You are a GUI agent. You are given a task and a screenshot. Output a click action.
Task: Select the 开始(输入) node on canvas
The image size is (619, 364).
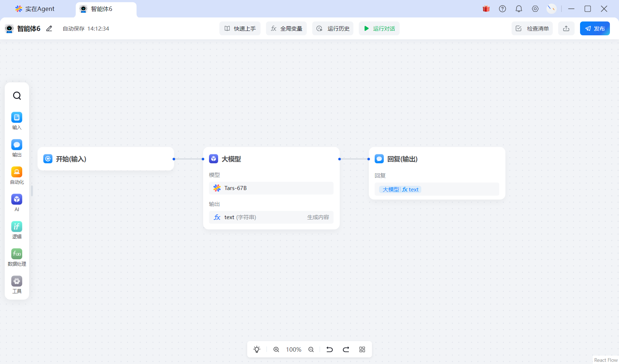pyautogui.click(x=106, y=159)
